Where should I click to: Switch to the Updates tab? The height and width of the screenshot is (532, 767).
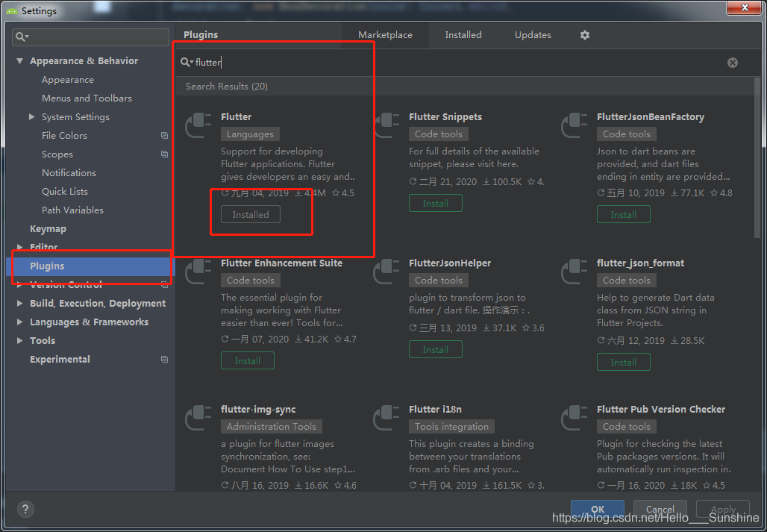click(x=533, y=35)
